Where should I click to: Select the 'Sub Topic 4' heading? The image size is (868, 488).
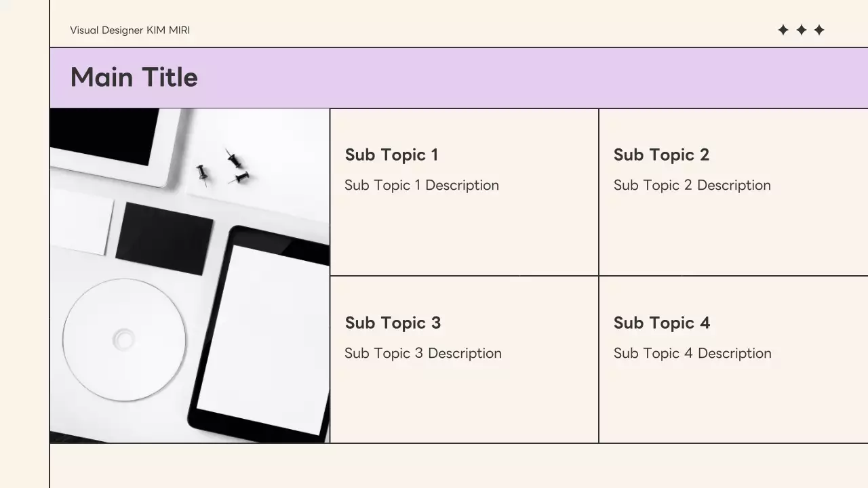pyautogui.click(x=661, y=323)
